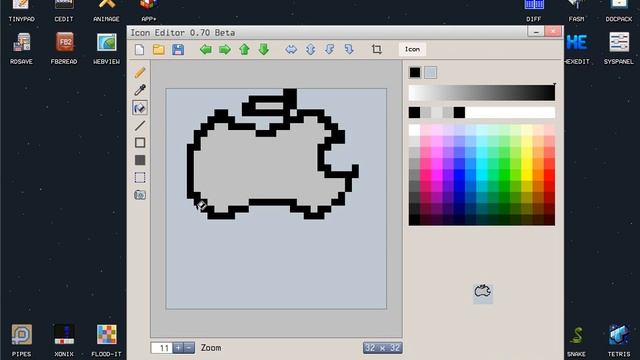Pick bright yellow in the color palette
640x360 pixels.
527,164
